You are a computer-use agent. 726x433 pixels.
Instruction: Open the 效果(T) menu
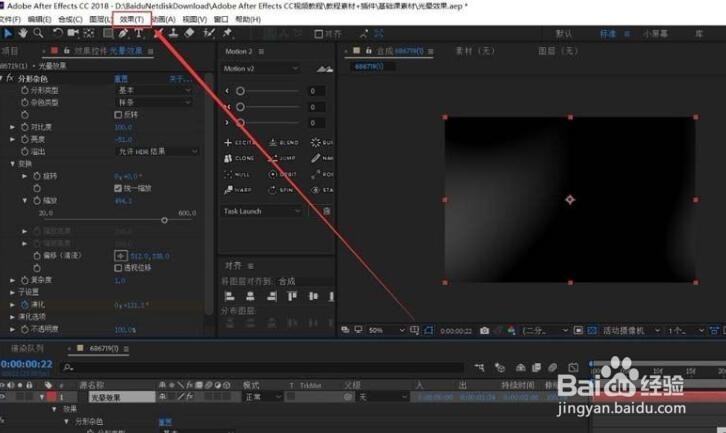[131, 19]
